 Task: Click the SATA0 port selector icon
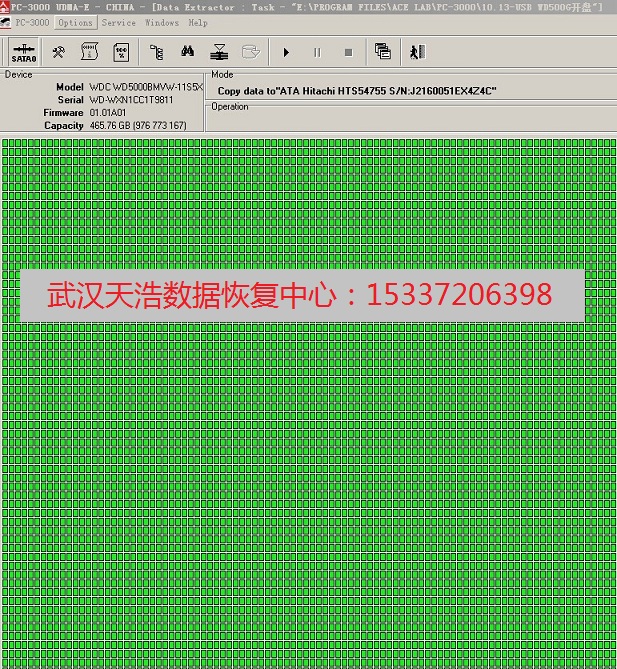25,52
